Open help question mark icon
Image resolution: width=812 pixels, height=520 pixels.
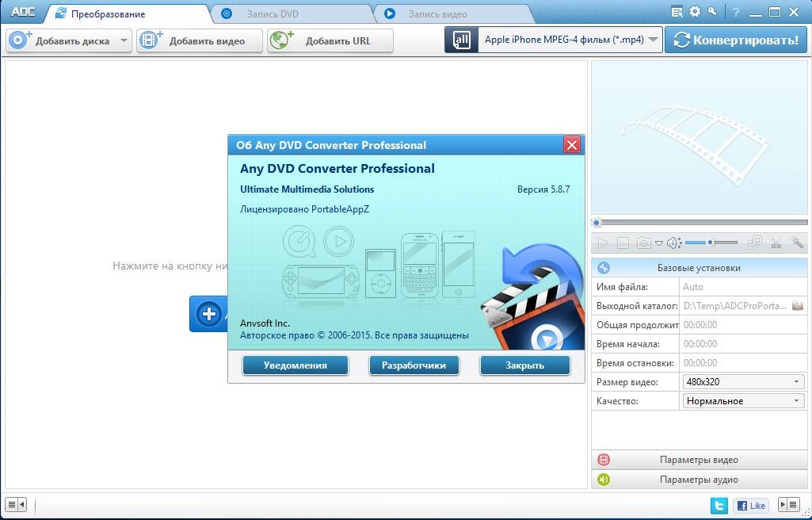click(736, 13)
